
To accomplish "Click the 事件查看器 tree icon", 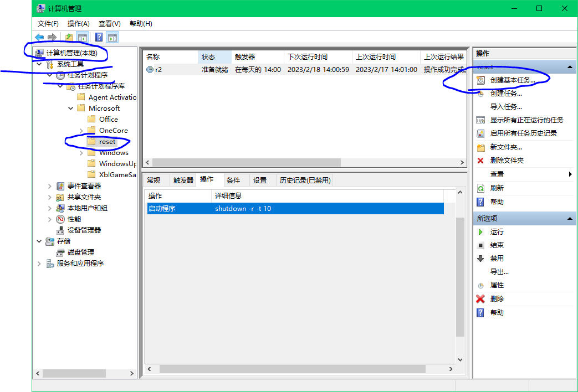I will 60,186.
